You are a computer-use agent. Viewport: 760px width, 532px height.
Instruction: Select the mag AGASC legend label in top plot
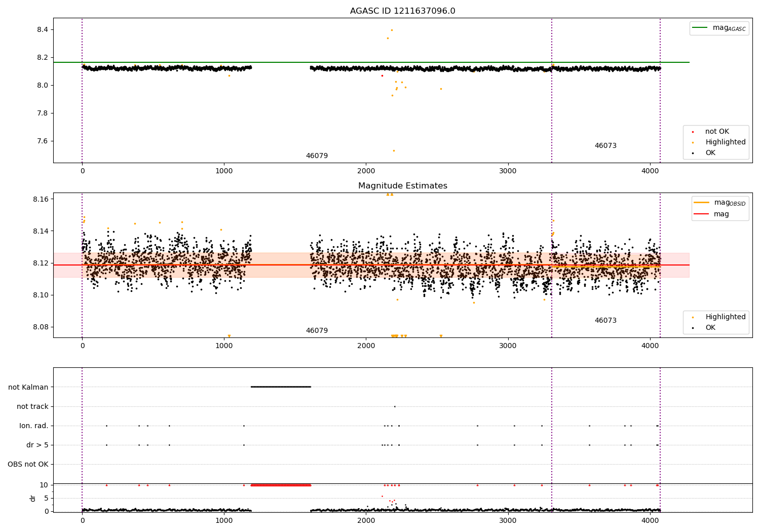pyautogui.click(x=729, y=28)
